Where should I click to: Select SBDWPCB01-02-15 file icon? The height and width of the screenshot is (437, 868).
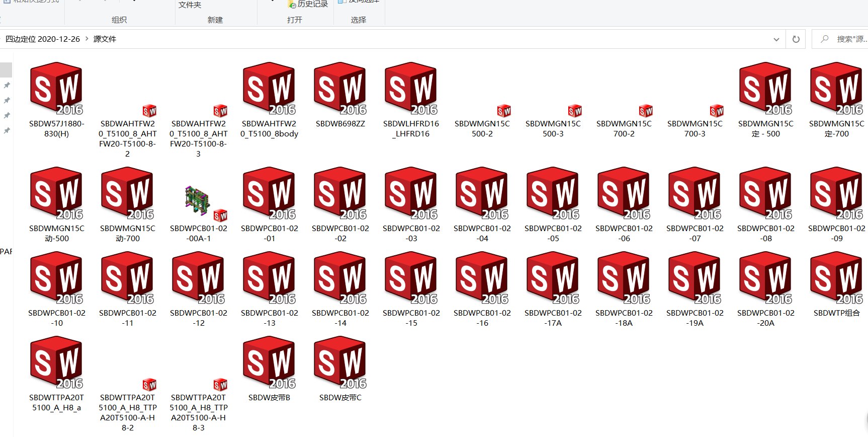pyautogui.click(x=411, y=278)
